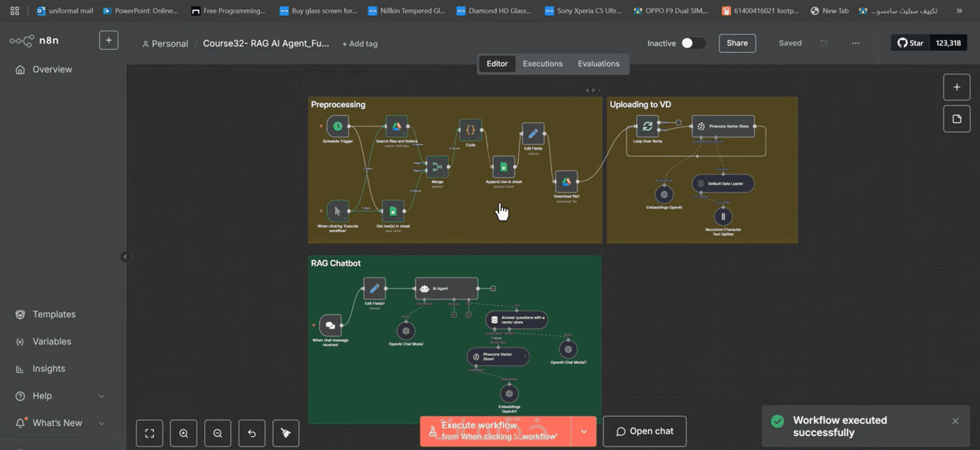Click the add sticky note button
Image resolution: width=980 pixels, height=450 pixels.
957,119
